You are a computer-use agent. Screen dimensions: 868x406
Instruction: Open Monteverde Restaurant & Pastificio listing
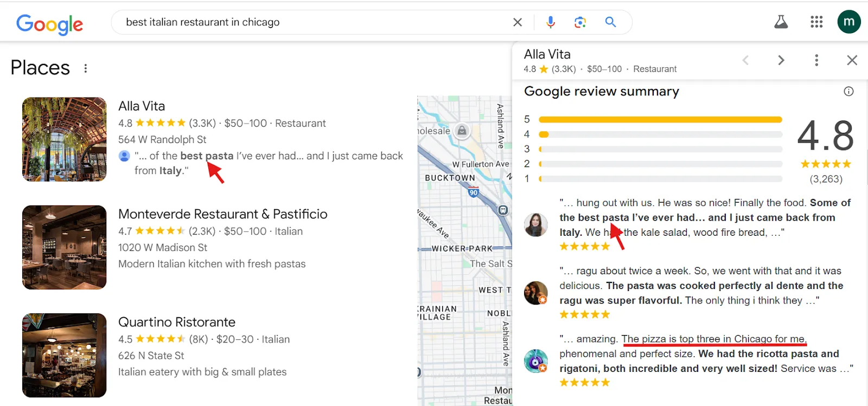click(223, 214)
